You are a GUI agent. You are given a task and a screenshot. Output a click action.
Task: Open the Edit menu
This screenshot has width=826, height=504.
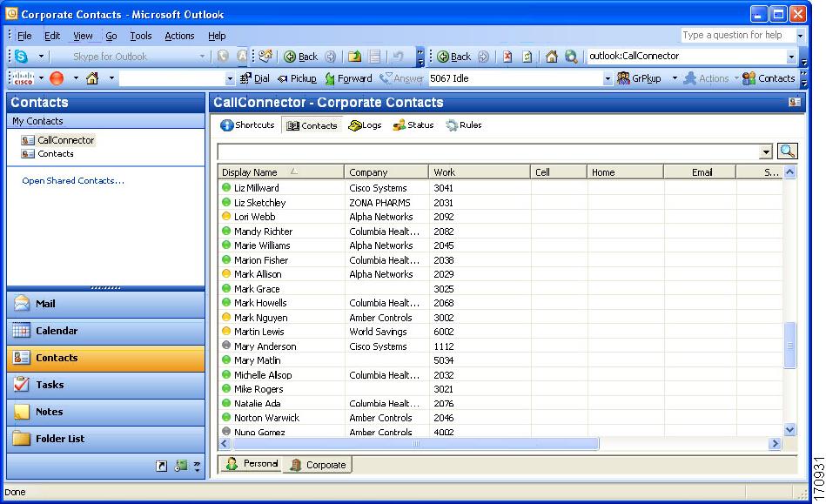point(51,36)
